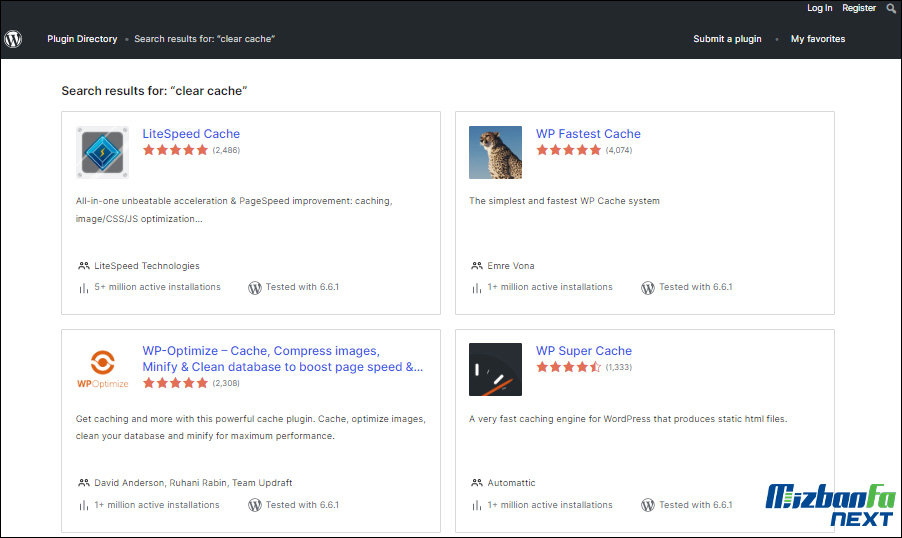This screenshot has height=538, width=902.
Task: Click the authors icon beside LiteSpeed Technologies
Action: pyautogui.click(x=84, y=266)
